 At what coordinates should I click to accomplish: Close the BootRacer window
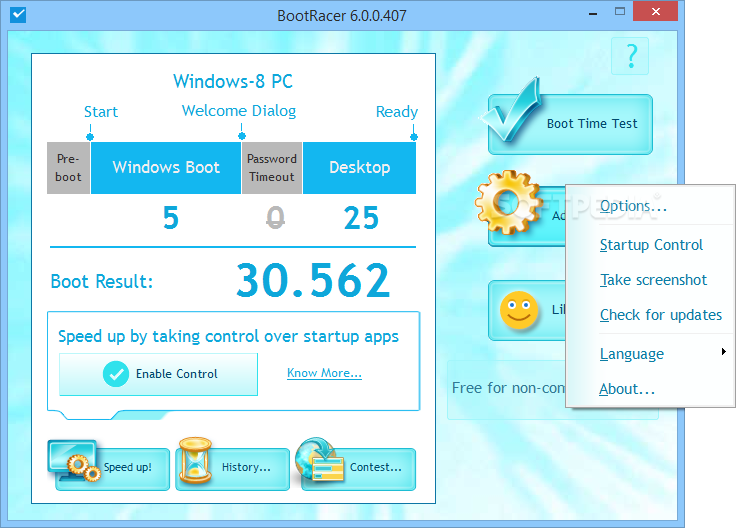(x=655, y=12)
